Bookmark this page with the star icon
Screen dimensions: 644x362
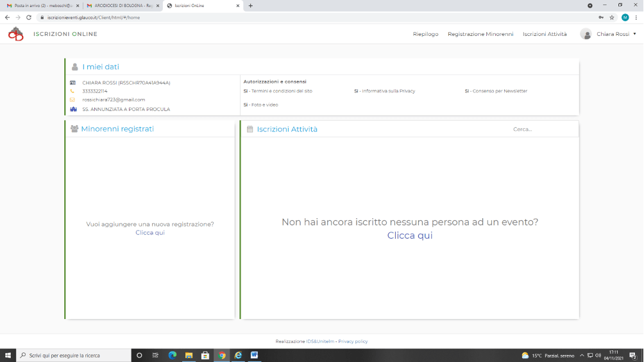pos(612,17)
